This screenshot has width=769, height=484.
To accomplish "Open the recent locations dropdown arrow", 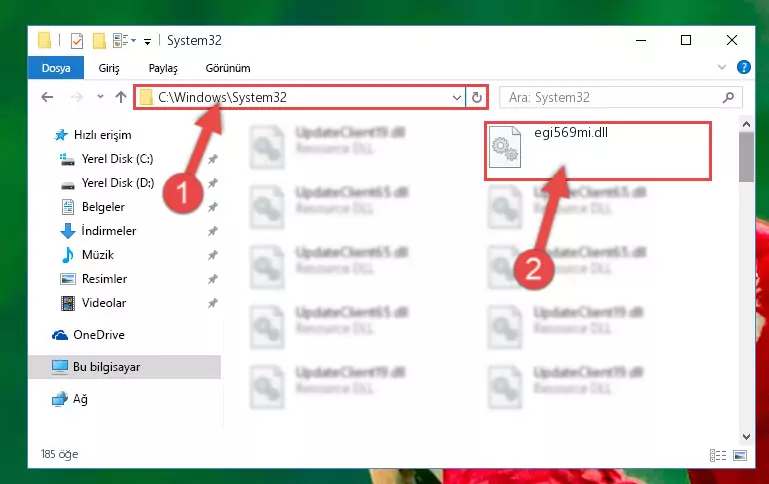I will (x=100, y=97).
